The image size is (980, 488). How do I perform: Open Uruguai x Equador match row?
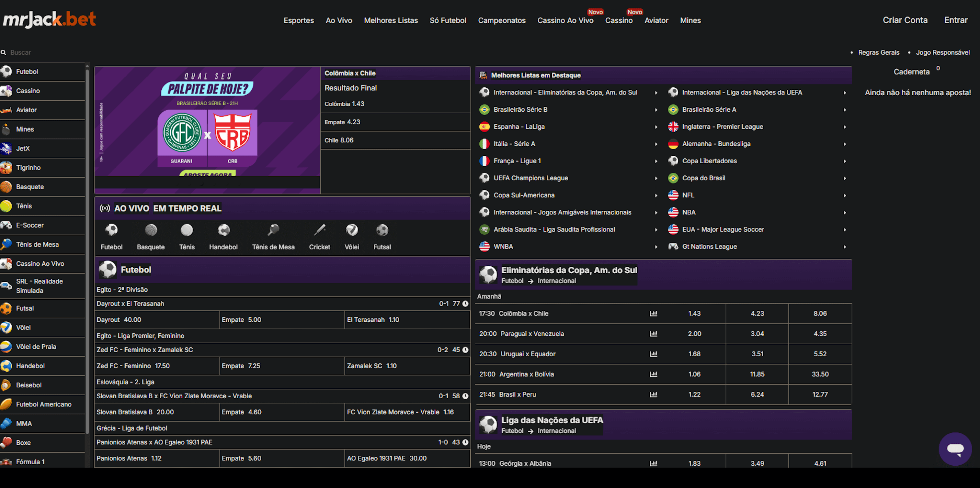point(528,354)
